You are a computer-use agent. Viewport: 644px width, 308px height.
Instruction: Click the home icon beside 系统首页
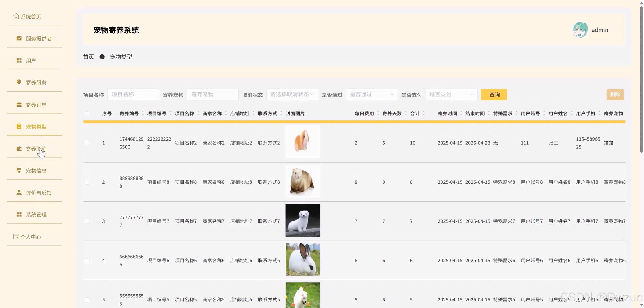click(x=16, y=16)
